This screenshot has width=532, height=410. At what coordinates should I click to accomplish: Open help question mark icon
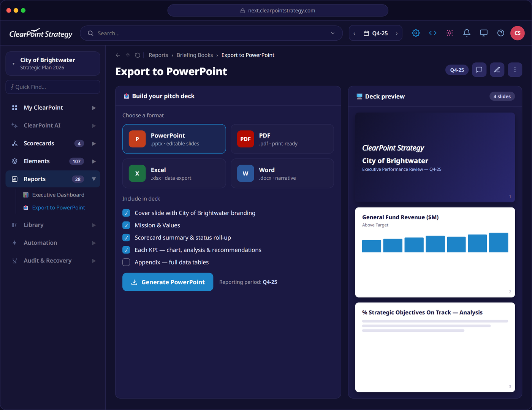(501, 33)
